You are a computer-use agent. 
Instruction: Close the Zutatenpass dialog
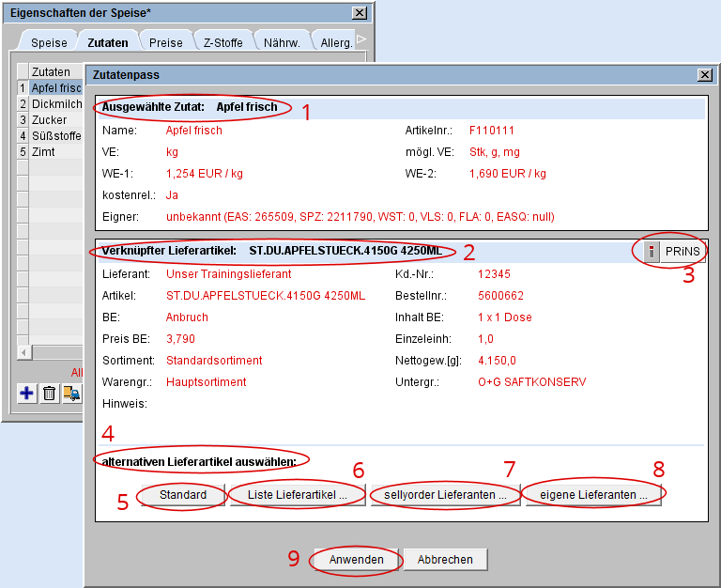tap(705, 74)
